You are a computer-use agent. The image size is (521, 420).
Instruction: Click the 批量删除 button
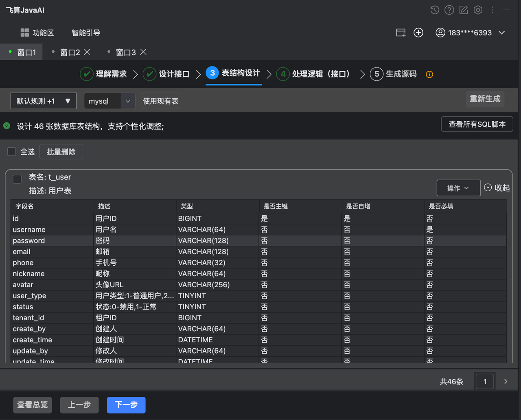coord(61,152)
